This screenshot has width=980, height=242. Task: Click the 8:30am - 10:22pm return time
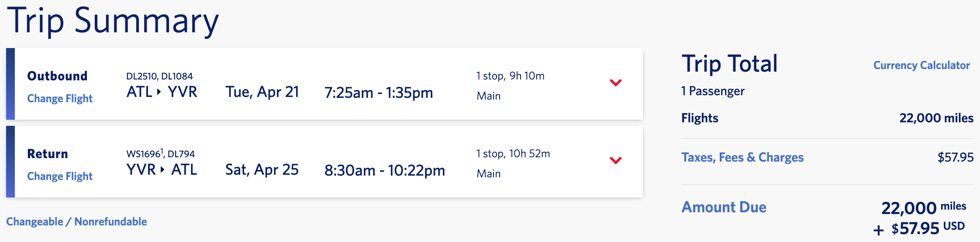(384, 170)
